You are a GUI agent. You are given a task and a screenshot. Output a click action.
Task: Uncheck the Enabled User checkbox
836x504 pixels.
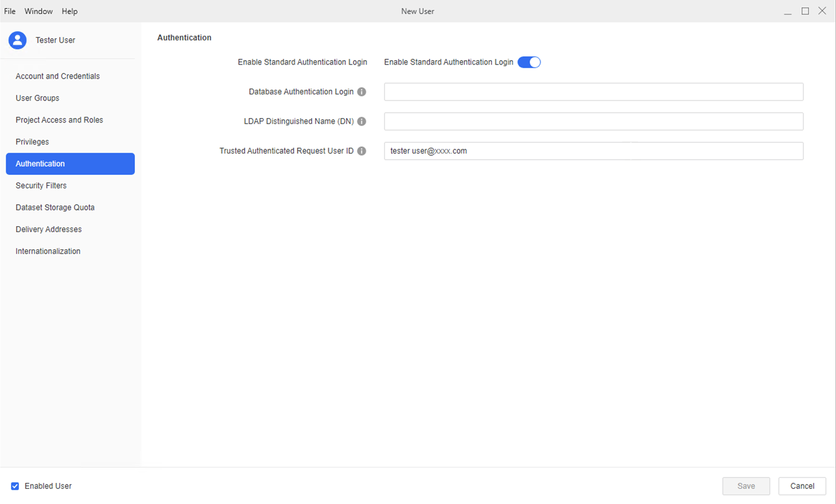(15, 486)
